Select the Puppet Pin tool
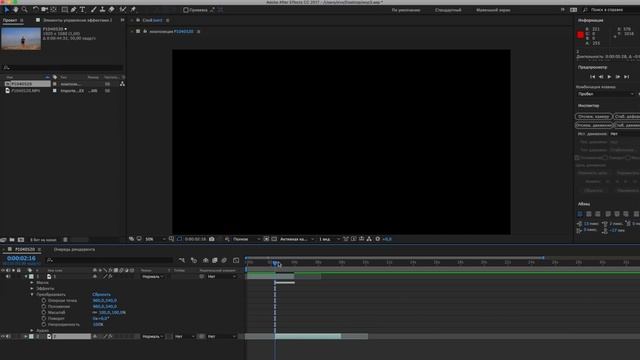The image size is (640, 360). pos(133,9)
